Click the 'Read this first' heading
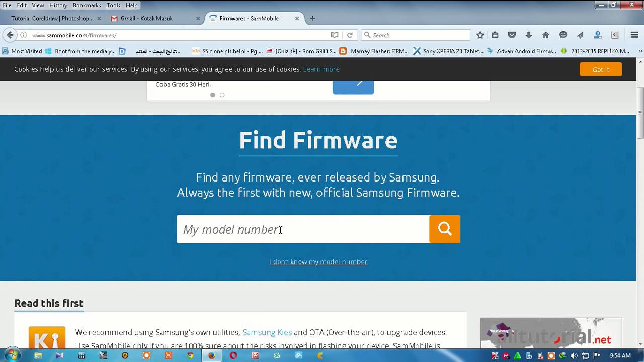Screen dimensions: 644x362 (x=49, y=303)
